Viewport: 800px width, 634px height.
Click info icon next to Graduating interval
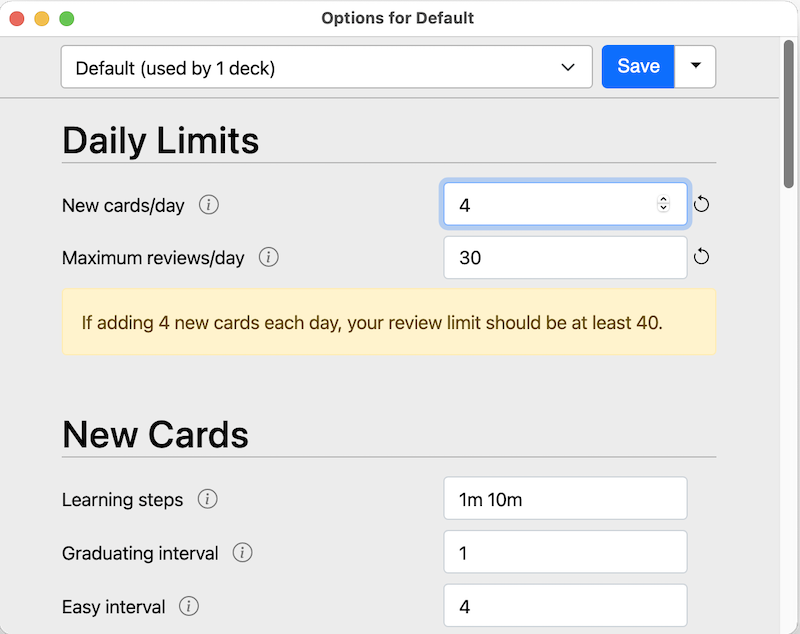(x=242, y=553)
